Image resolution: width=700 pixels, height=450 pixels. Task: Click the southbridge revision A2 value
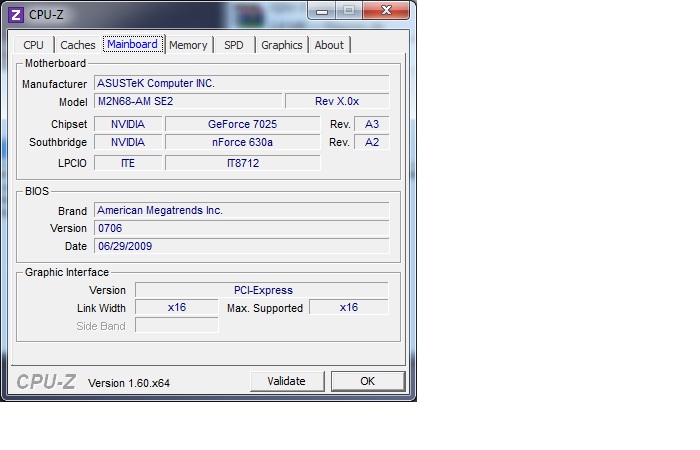tap(371, 142)
